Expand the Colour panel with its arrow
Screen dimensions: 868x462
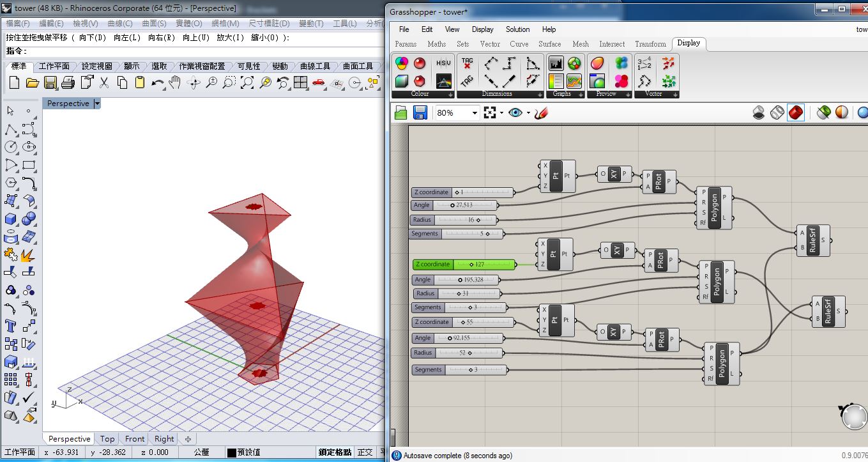click(450, 94)
